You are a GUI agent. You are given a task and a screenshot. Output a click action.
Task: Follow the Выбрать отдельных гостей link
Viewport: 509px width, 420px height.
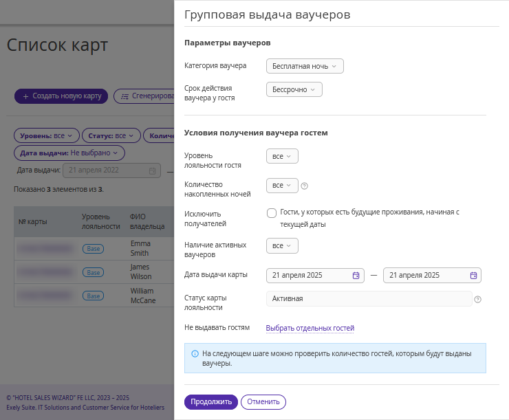310,328
